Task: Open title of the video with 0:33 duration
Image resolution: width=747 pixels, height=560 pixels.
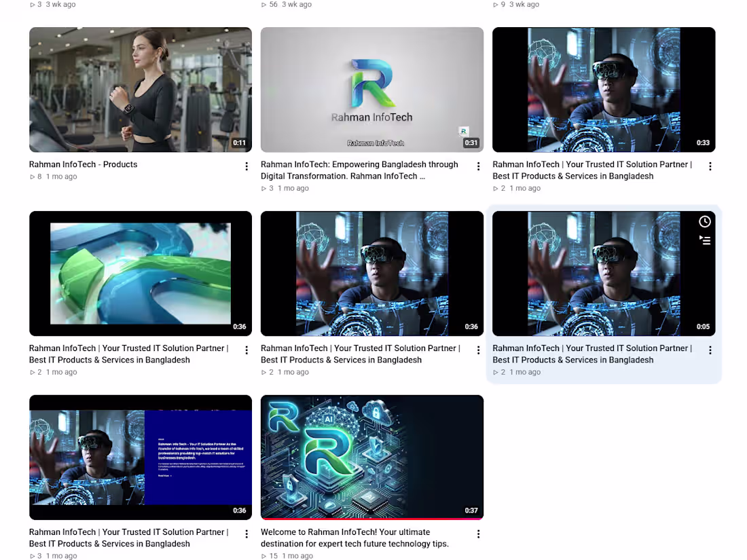Action: tap(592, 170)
